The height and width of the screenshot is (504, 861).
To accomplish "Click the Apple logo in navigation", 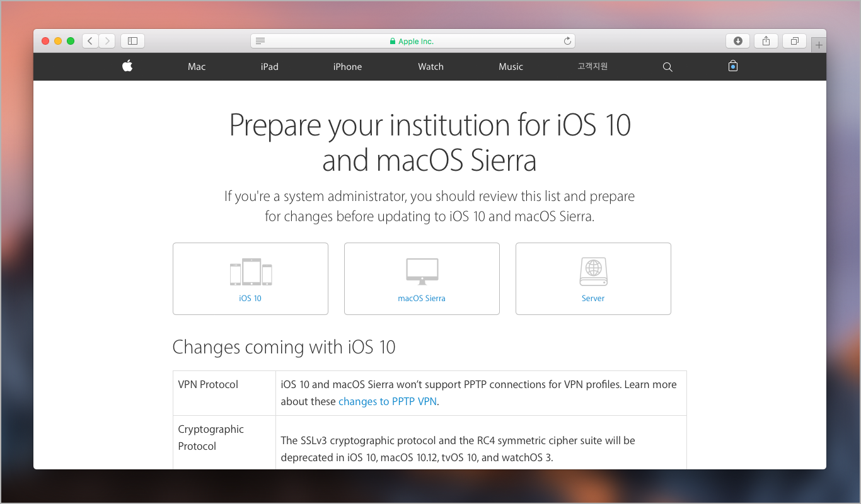I will (127, 66).
